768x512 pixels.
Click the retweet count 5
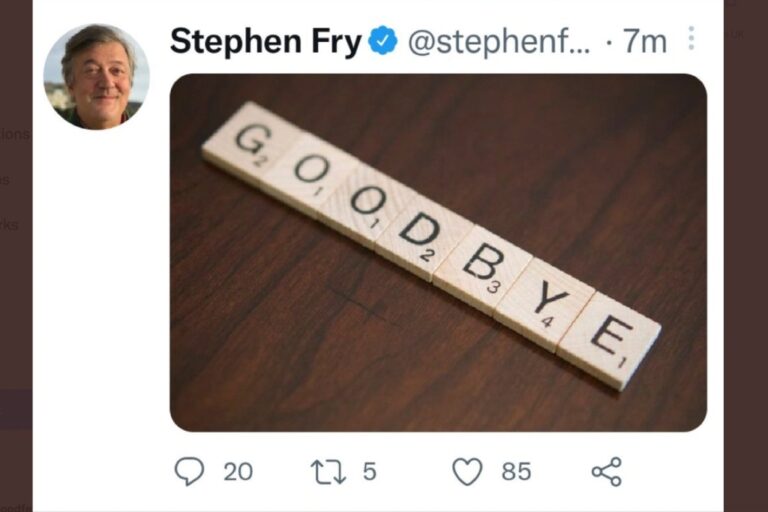click(x=370, y=472)
